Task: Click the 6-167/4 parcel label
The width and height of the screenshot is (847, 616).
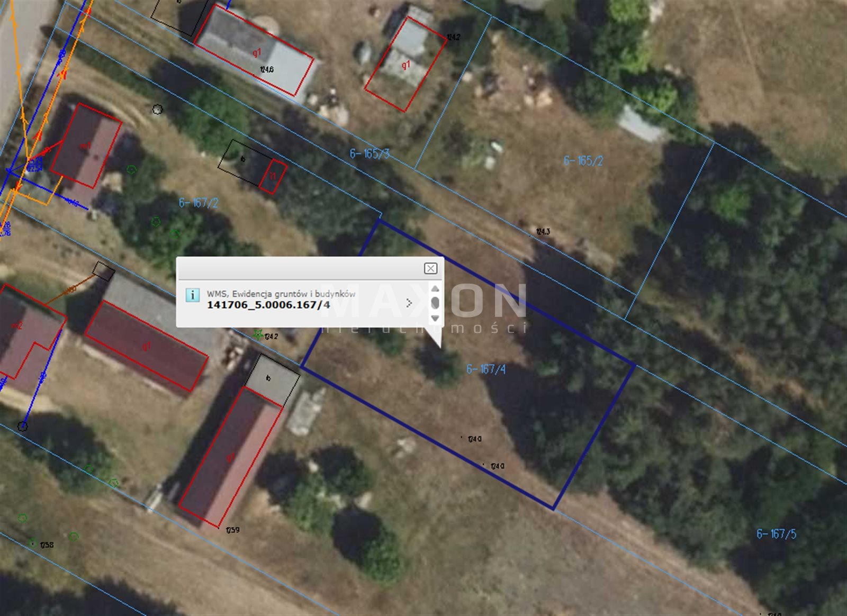Action: tap(485, 369)
